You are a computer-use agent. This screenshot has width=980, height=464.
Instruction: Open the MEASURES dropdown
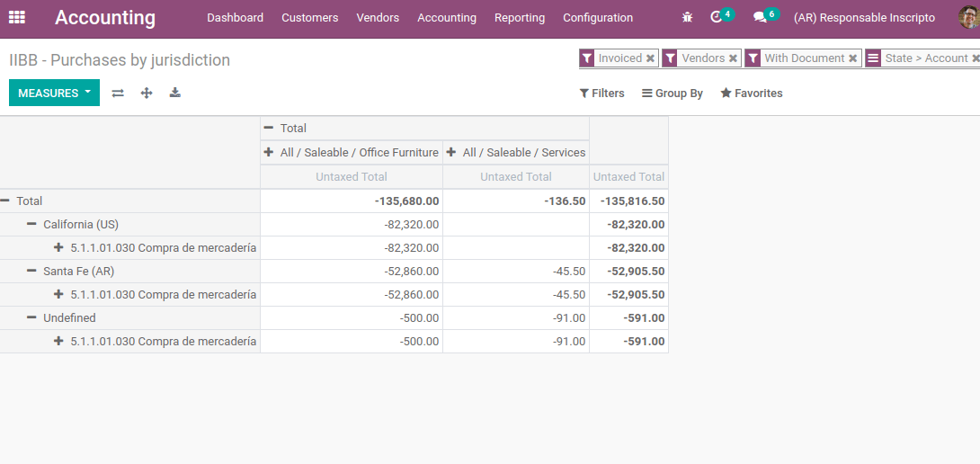tap(54, 94)
